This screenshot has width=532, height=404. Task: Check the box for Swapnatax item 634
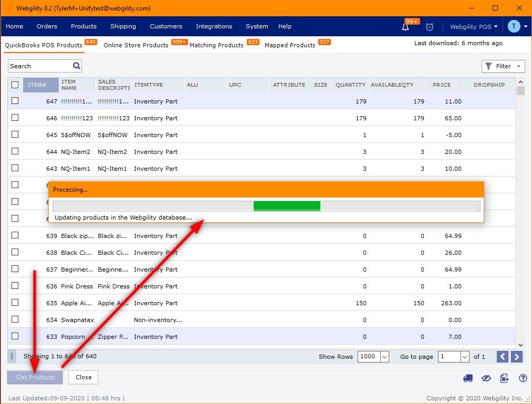[15, 319]
